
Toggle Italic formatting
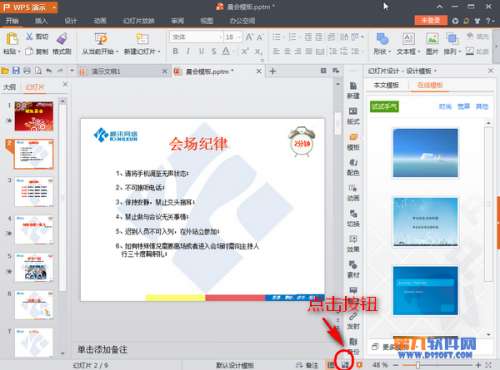188,51
